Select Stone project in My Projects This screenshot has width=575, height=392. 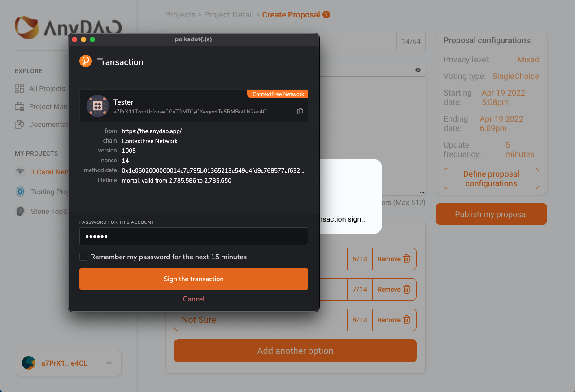click(x=49, y=211)
